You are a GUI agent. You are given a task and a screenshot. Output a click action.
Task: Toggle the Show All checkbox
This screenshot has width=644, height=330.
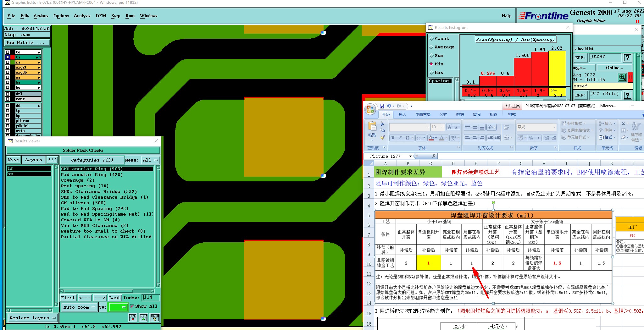point(132,306)
